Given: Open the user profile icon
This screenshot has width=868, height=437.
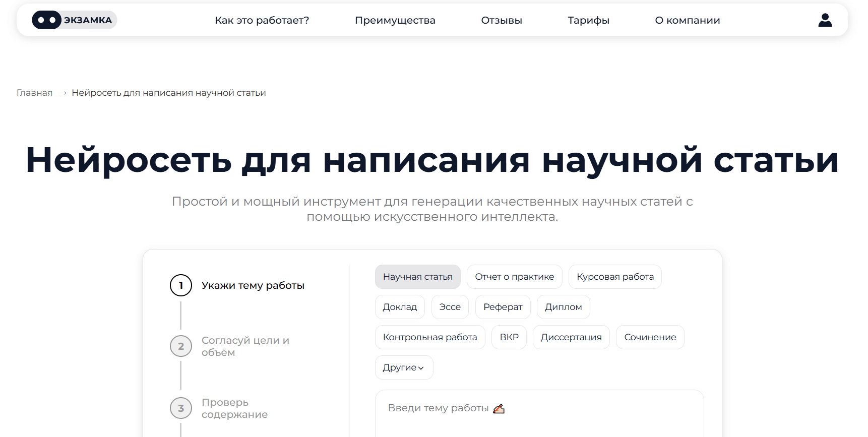Looking at the screenshot, I should [825, 20].
